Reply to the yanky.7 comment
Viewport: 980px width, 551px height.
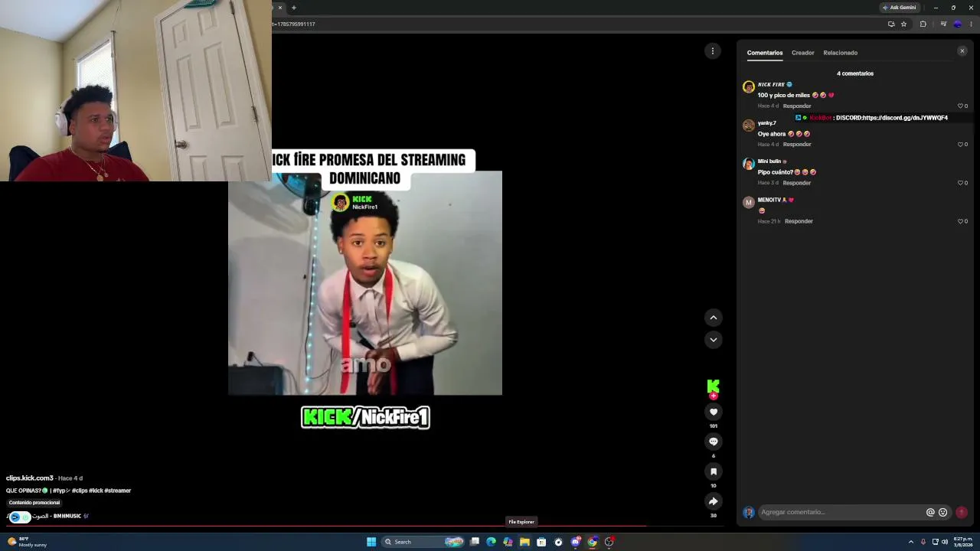(x=797, y=145)
